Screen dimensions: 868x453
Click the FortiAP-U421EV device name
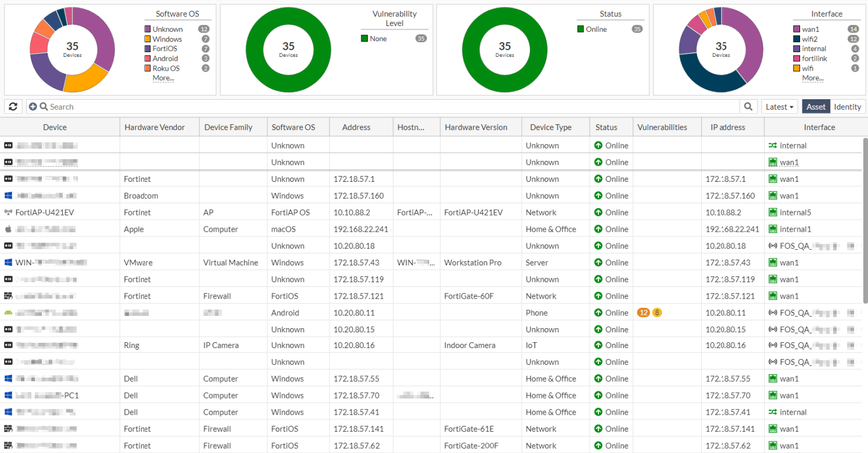click(x=44, y=212)
